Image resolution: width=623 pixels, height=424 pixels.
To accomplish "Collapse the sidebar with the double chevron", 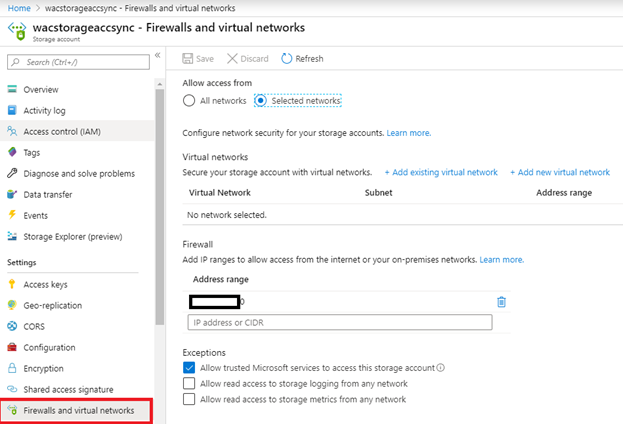I will pos(158,55).
